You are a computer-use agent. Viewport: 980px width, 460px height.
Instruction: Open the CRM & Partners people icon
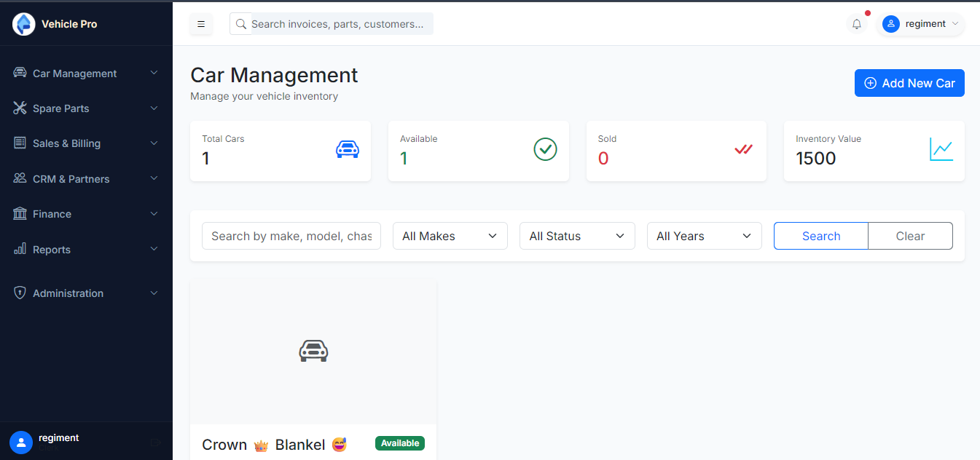coord(19,178)
